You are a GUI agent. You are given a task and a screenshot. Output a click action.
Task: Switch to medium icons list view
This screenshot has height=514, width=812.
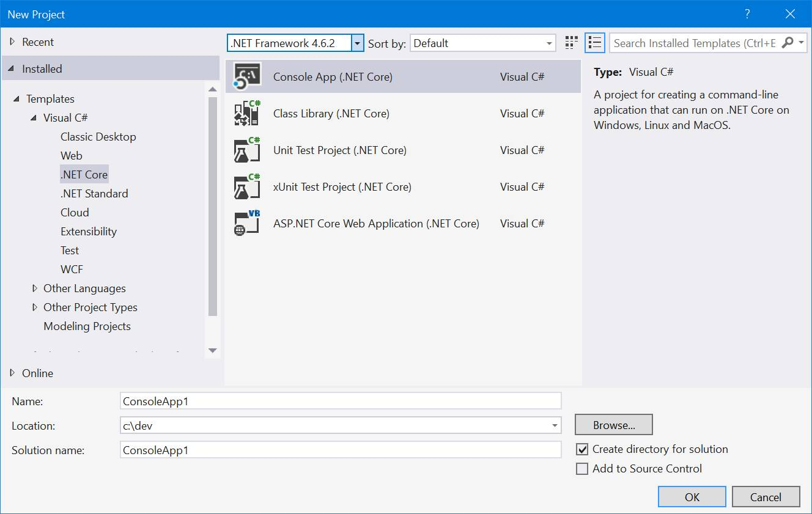[594, 43]
